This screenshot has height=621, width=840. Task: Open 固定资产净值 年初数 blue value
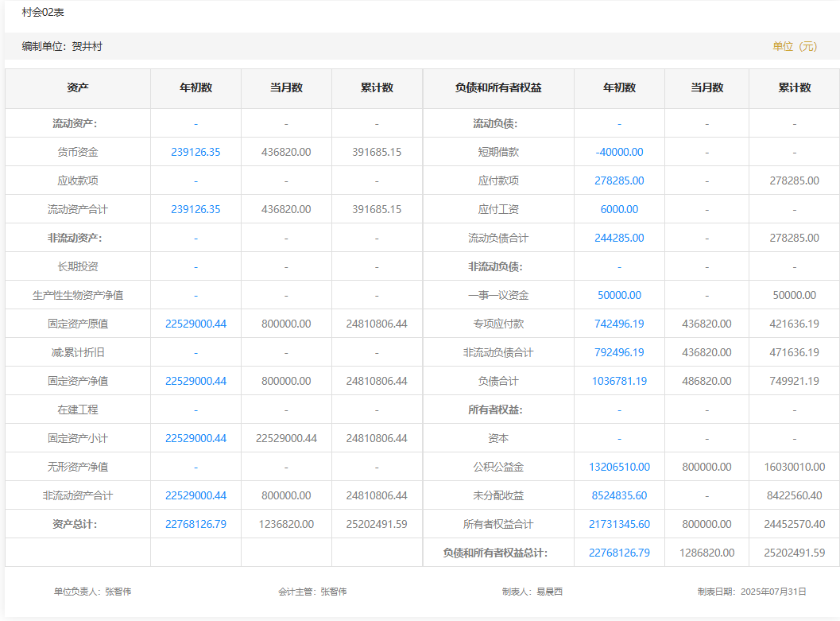coord(195,381)
